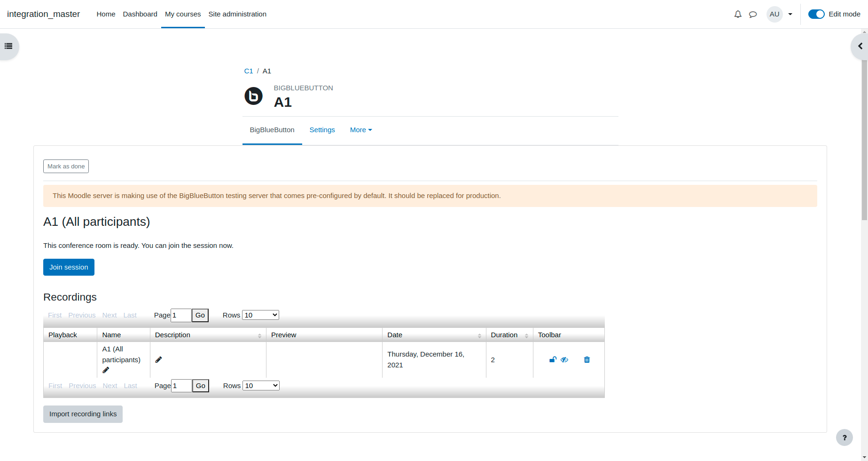Click the top First pager link
This screenshot has width=868, height=461.
(55, 315)
